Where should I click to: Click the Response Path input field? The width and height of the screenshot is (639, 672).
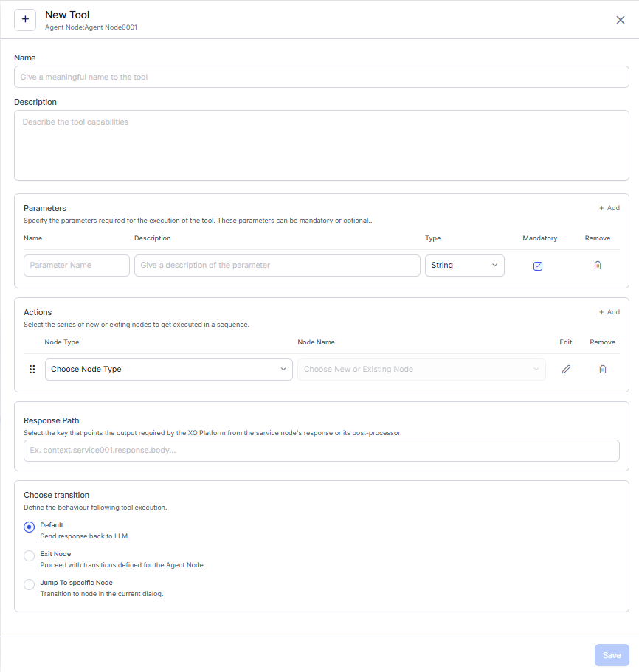(321, 451)
